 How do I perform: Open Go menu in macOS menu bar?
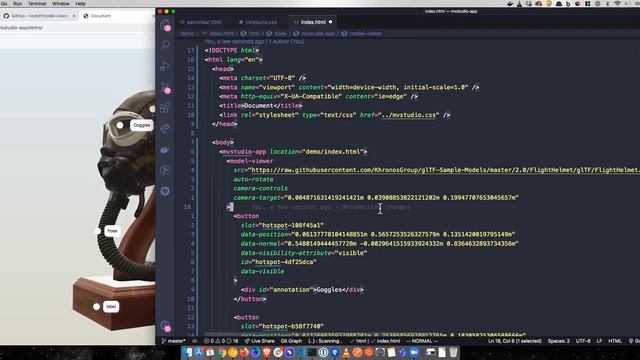point(4,3)
